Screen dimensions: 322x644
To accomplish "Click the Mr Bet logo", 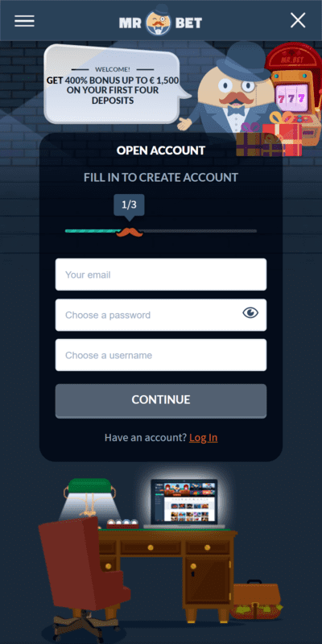I will (160, 20).
